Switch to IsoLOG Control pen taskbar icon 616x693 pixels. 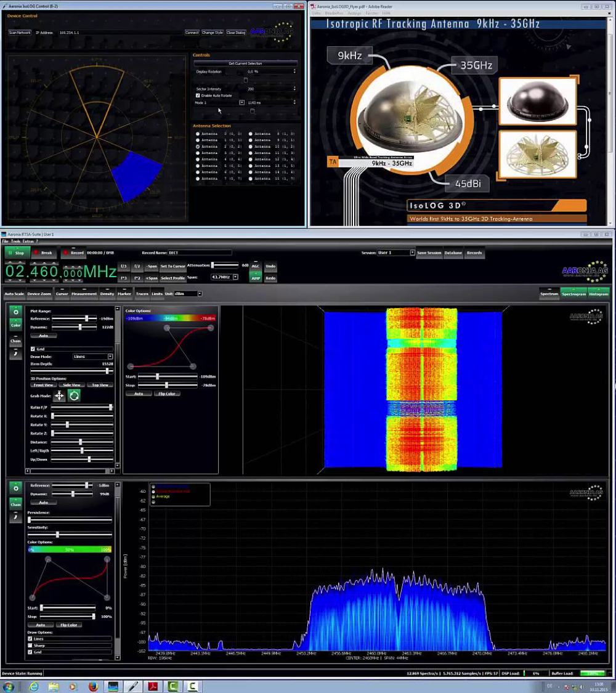click(x=133, y=686)
